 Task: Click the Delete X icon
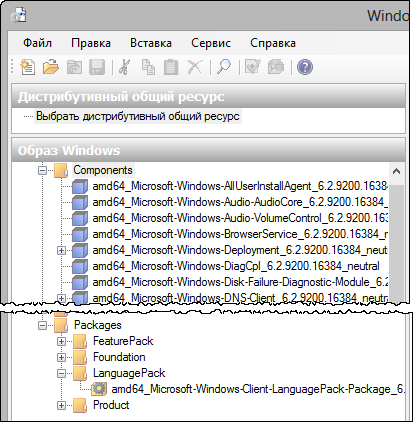tap(195, 67)
